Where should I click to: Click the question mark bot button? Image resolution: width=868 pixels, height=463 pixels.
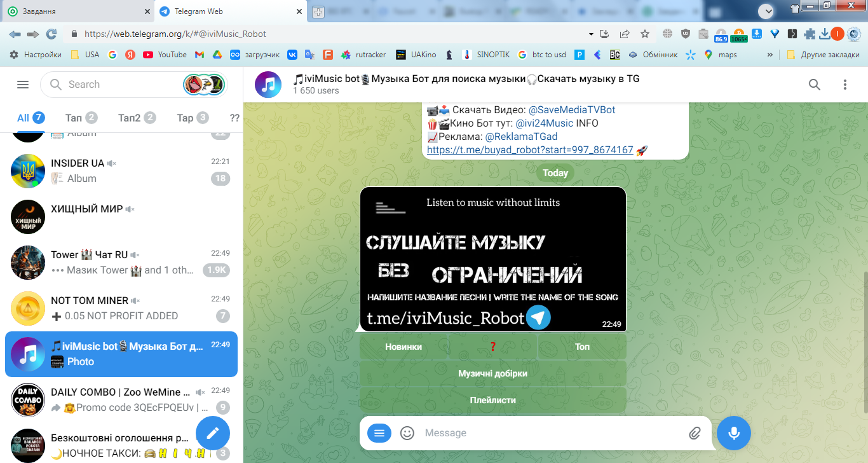pyautogui.click(x=492, y=347)
